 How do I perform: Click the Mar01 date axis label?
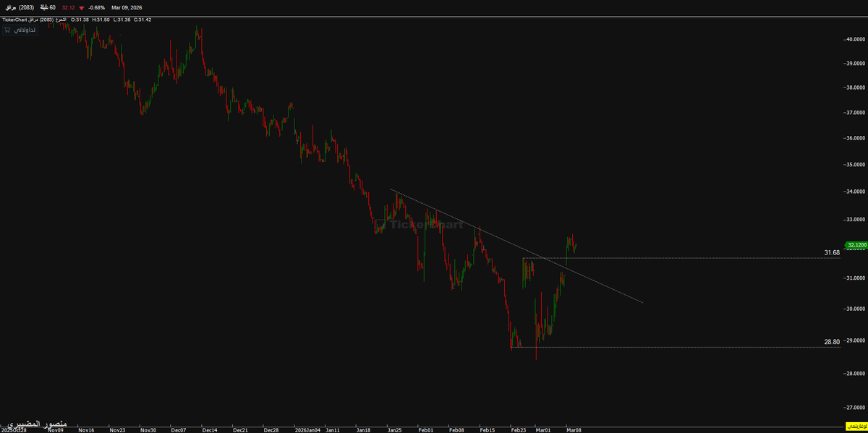[x=542, y=429]
